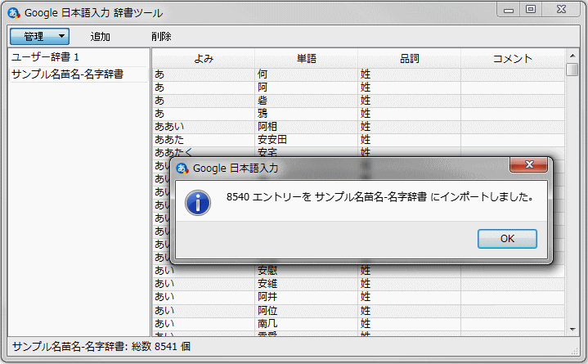The image size is (588, 364).
Task: Select the word cell 南几
Action: [307, 323]
